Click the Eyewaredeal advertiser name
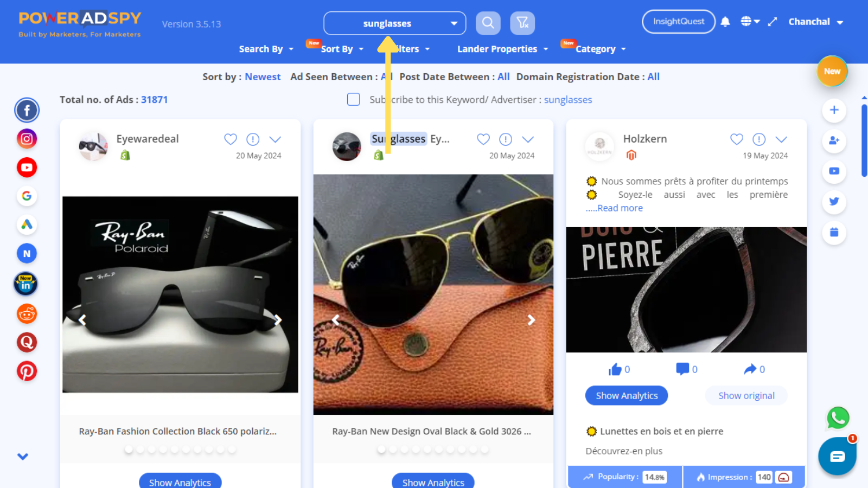 coord(148,139)
